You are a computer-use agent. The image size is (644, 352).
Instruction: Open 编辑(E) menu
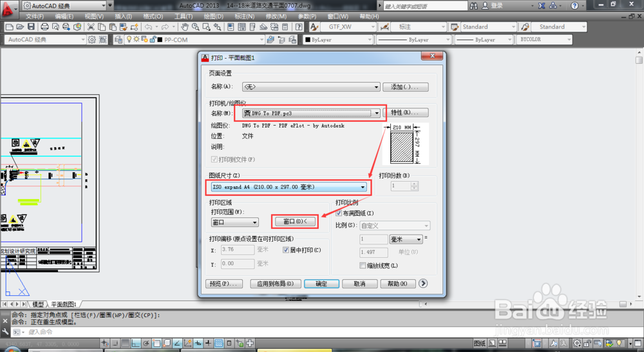click(x=64, y=17)
